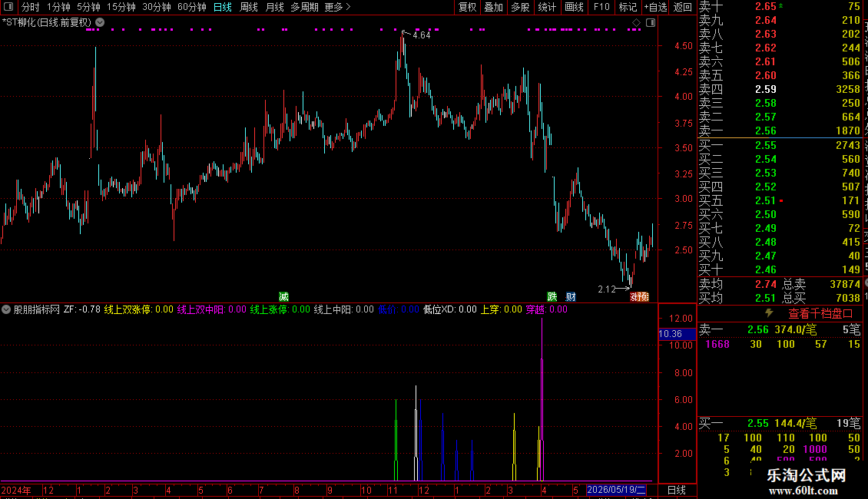Select the 买五 2.51 order row
Viewport: 868px width, 499px height.
point(780,200)
